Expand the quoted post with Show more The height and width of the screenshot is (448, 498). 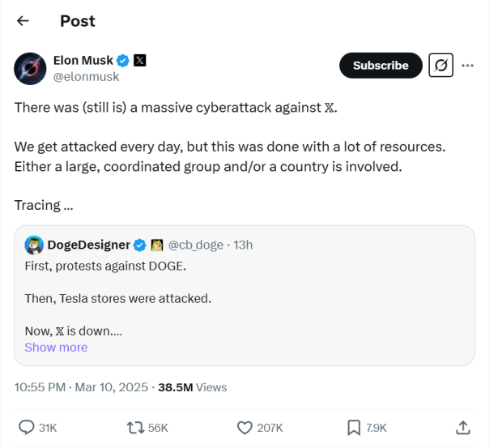tap(56, 348)
